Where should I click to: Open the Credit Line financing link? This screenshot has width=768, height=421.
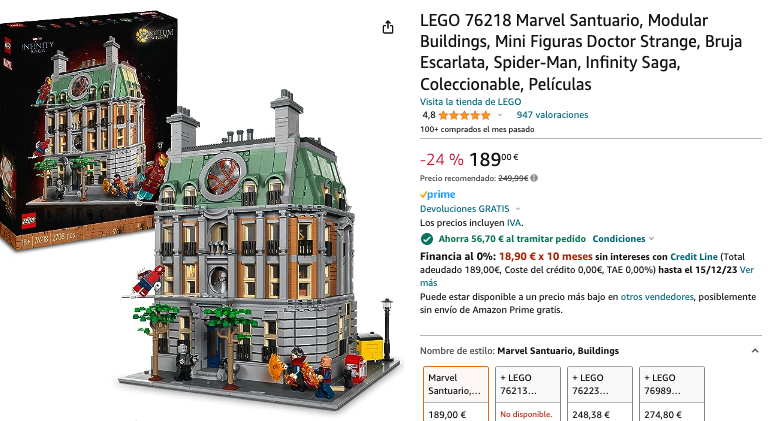coord(694,257)
